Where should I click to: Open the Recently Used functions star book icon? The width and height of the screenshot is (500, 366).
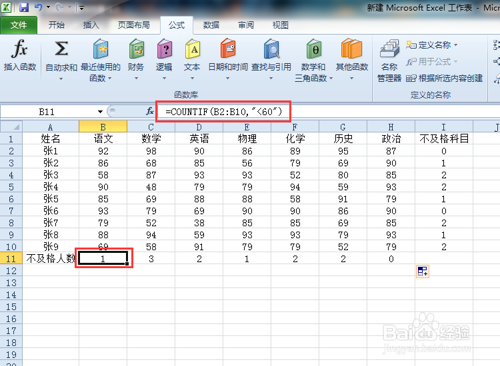100,49
